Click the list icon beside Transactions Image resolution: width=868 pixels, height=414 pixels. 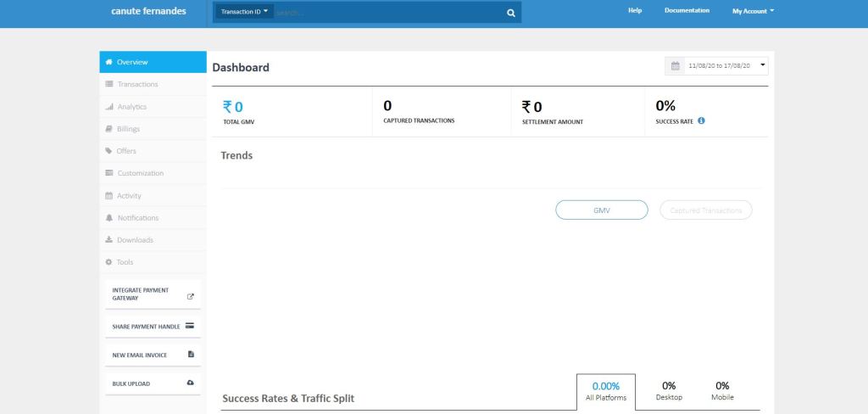109,84
